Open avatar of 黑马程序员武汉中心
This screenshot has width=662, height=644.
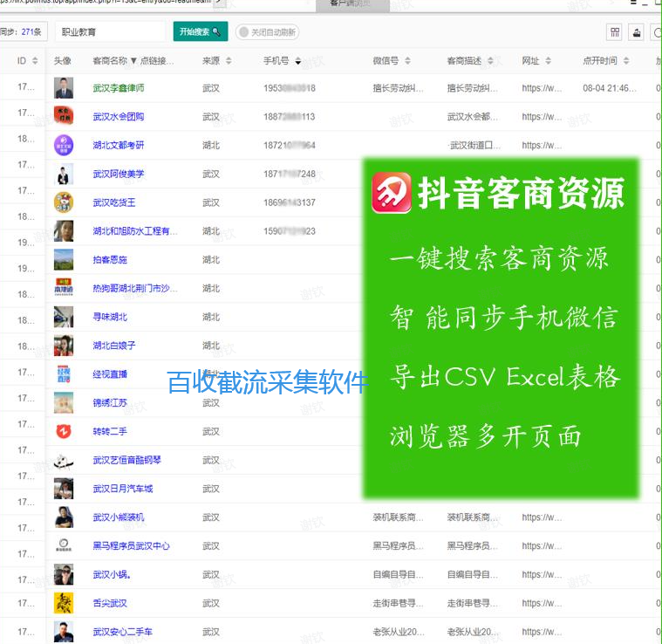point(64,545)
